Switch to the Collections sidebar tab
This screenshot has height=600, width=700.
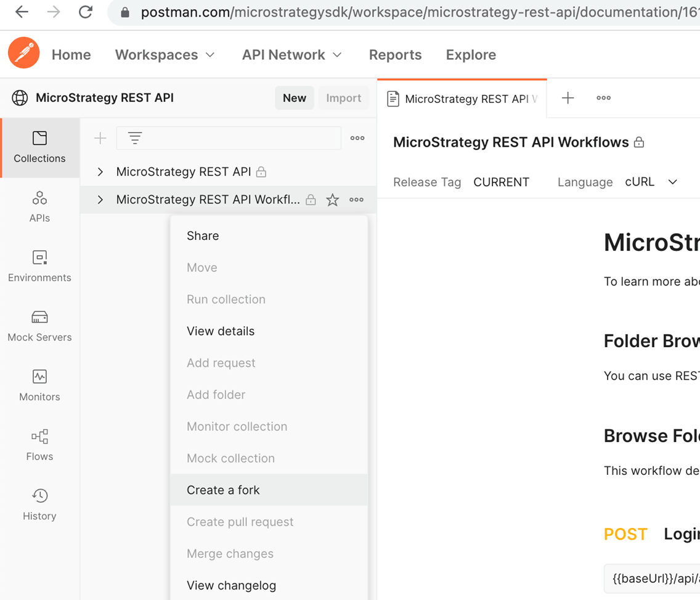pyautogui.click(x=39, y=147)
